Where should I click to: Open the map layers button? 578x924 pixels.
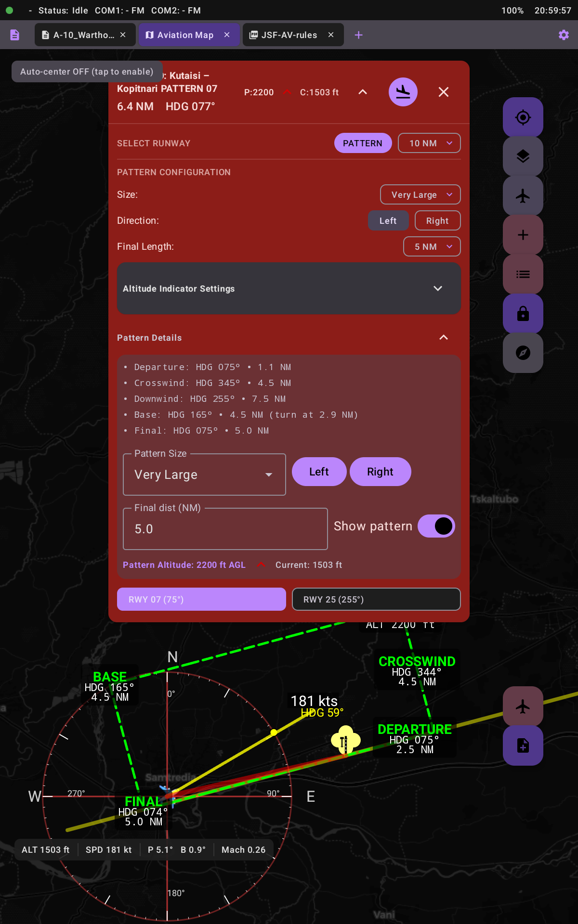523,156
